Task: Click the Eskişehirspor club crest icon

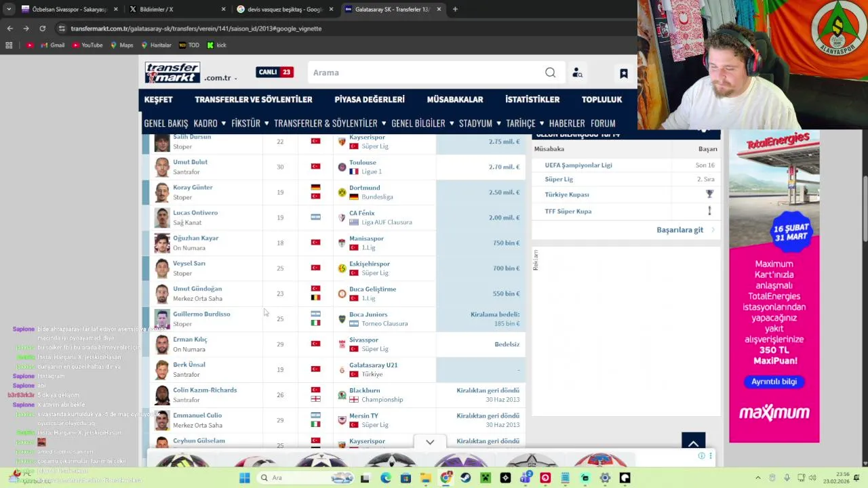Action: pos(342,268)
